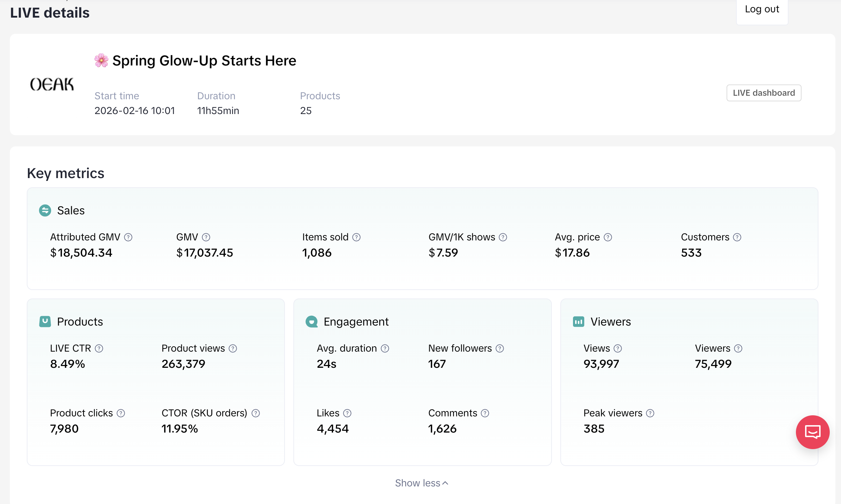Click the Spring Glow-Up Starts Here title

tap(204, 61)
